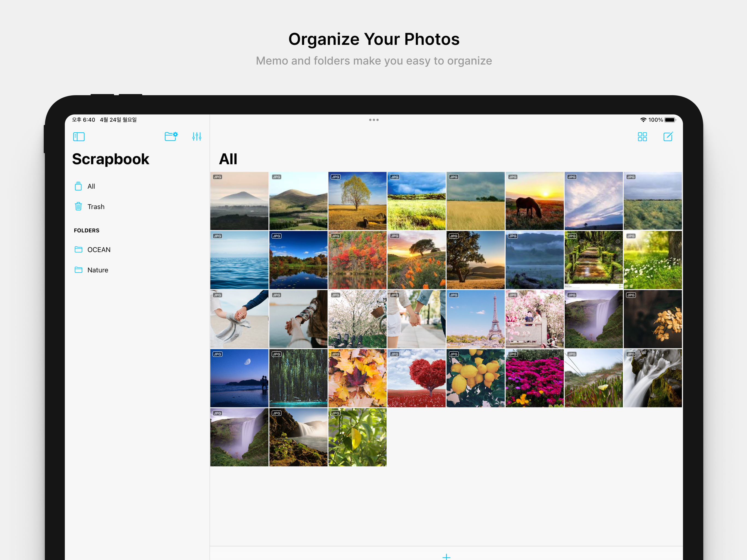This screenshot has height=560, width=747.
Task: Tap the battery status icon
Action: [670, 120]
